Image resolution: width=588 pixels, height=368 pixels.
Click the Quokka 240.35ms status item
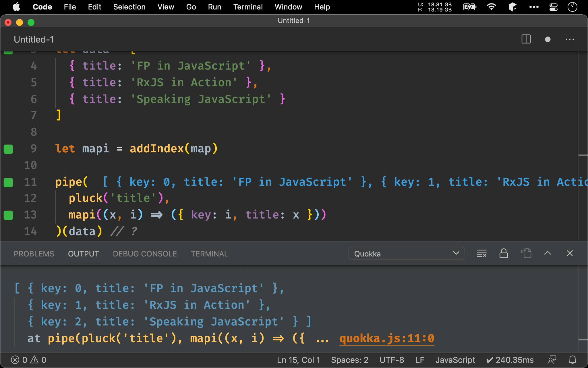(510, 360)
